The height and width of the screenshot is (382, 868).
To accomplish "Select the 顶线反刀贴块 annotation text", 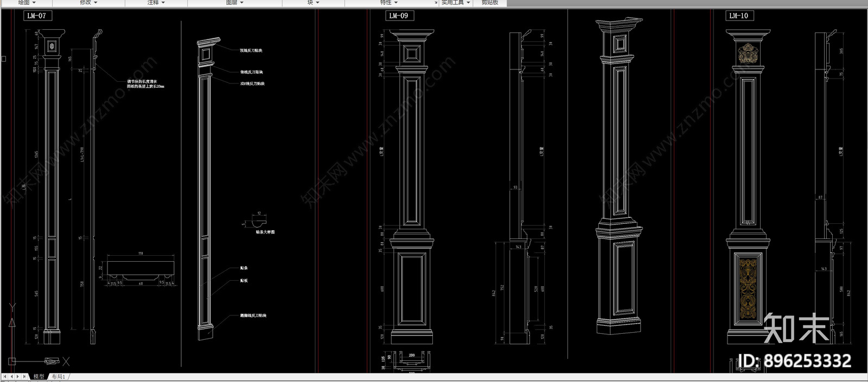I will (251, 50).
